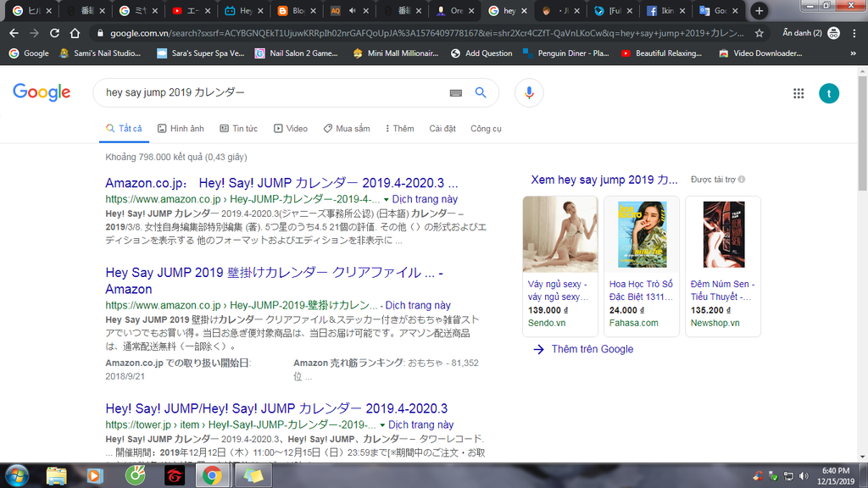Switch to the Mua sắm shopping tab
Image resolution: width=868 pixels, height=488 pixels.
pos(347,129)
